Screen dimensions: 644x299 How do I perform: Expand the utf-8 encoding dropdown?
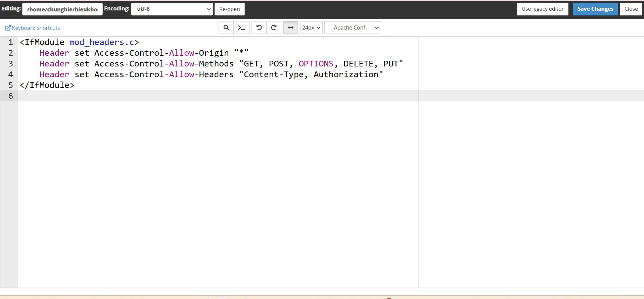point(172,9)
